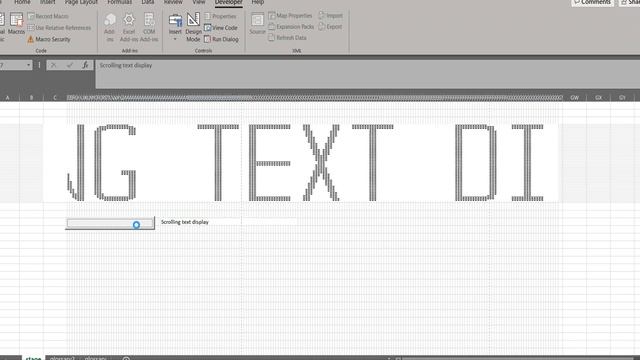640x360 pixels.
Task: Toggle Use Relative References
Action: click(x=59, y=28)
